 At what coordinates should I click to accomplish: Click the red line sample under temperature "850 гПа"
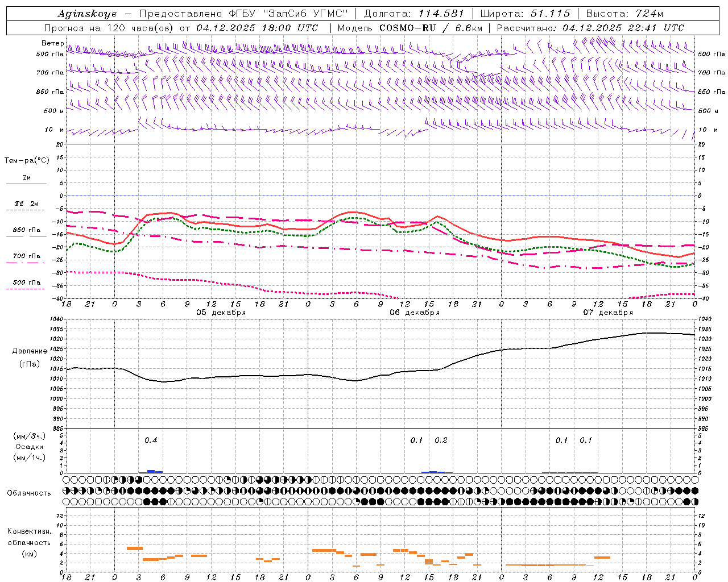(x=26, y=236)
